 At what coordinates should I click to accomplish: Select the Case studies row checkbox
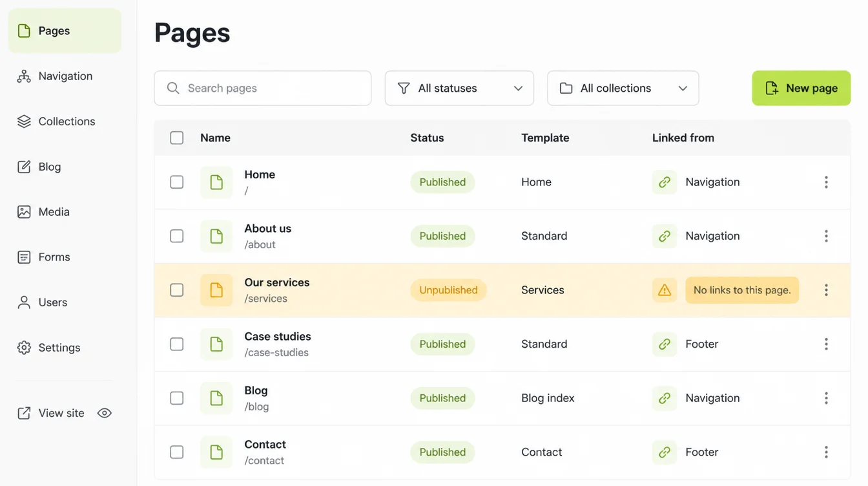pos(176,344)
